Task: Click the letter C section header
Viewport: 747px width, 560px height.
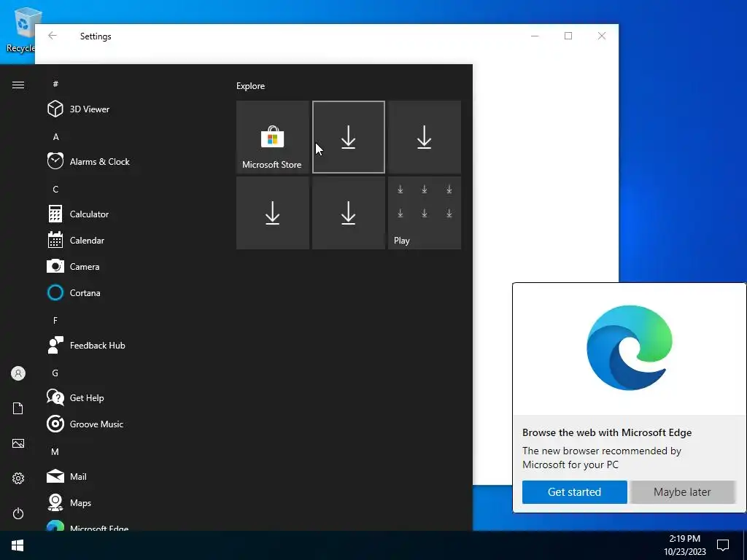Action: pos(55,189)
